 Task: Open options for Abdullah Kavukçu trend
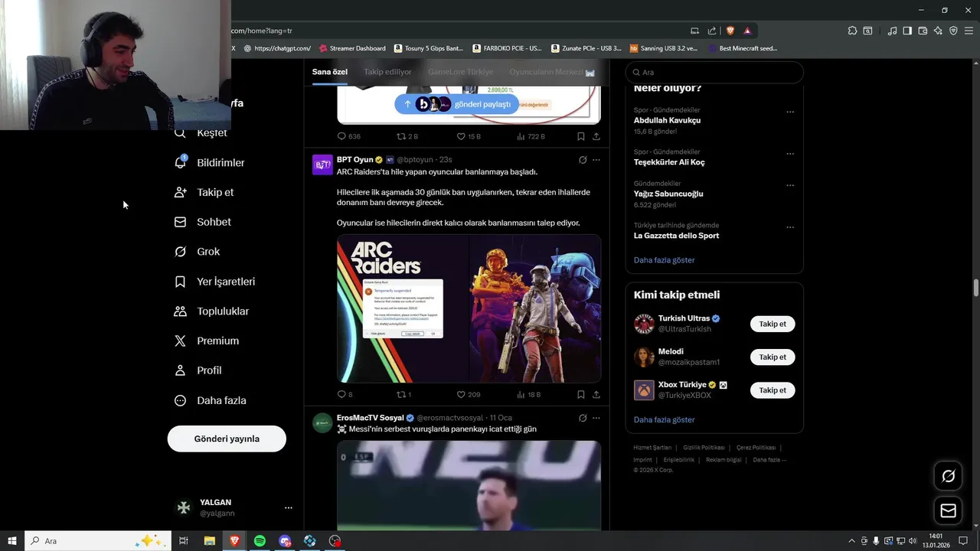[x=790, y=112]
